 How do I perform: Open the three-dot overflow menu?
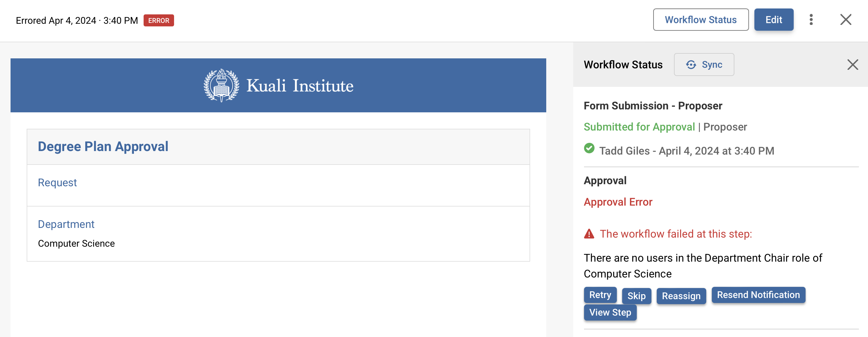(x=812, y=20)
